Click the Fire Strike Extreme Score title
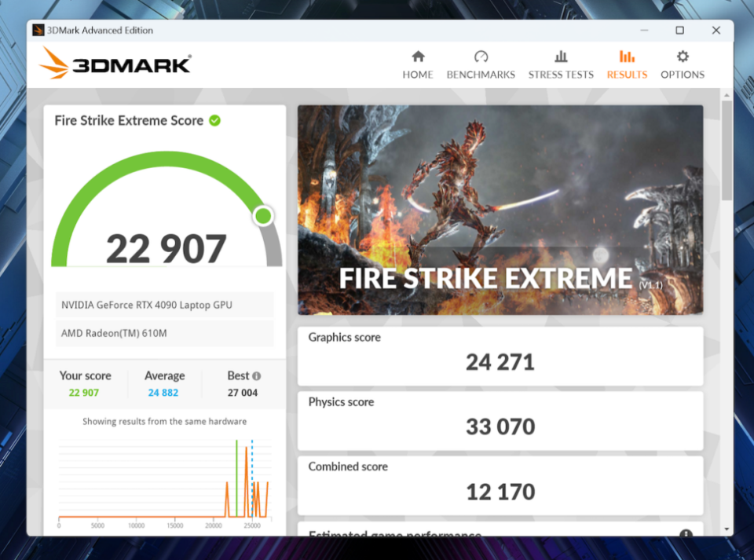 [x=129, y=121]
